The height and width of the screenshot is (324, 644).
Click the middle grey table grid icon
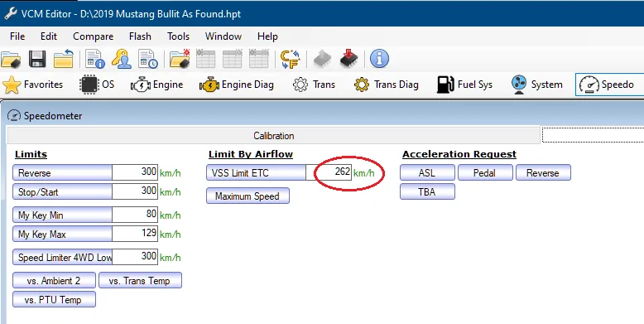233,59
